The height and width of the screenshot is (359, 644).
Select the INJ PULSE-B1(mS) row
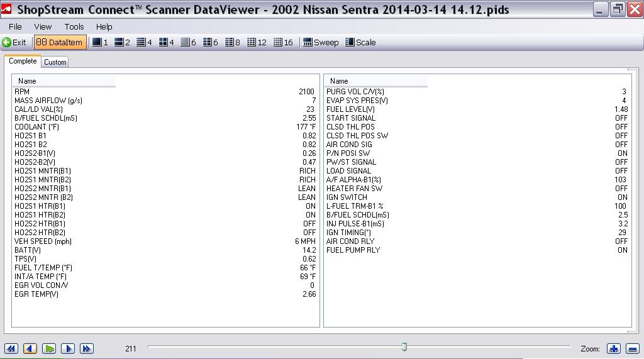pos(477,224)
